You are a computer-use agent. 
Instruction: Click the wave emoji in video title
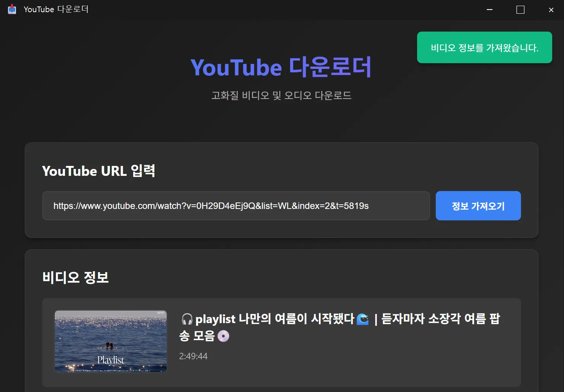[363, 319]
